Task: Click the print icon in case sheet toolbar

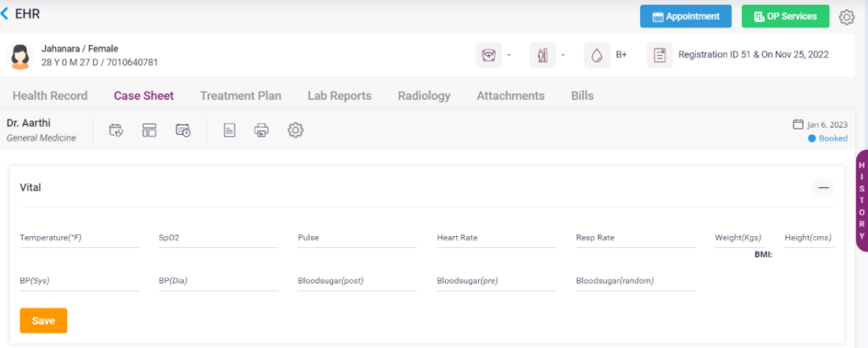Action: pyautogui.click(x=262, y=130)
